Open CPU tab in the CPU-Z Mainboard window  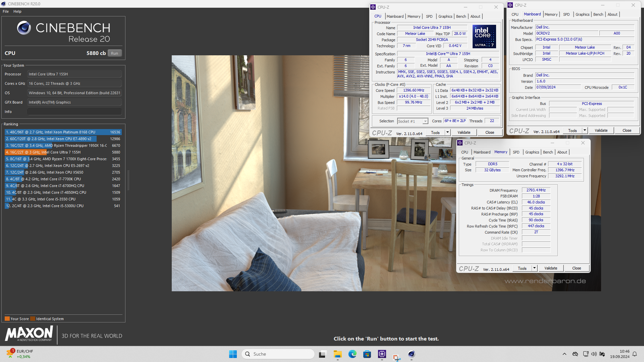pyautogui.click(x=515, y=14)
